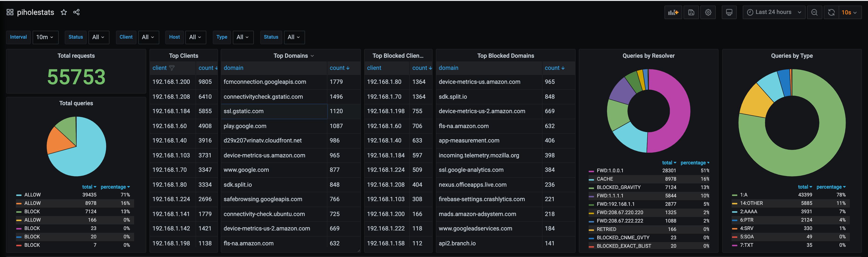This screenshot has width=868, height=257.
Task: Toggle the BLOCKED_GRAVITY legend series
Action: point(618,187)
